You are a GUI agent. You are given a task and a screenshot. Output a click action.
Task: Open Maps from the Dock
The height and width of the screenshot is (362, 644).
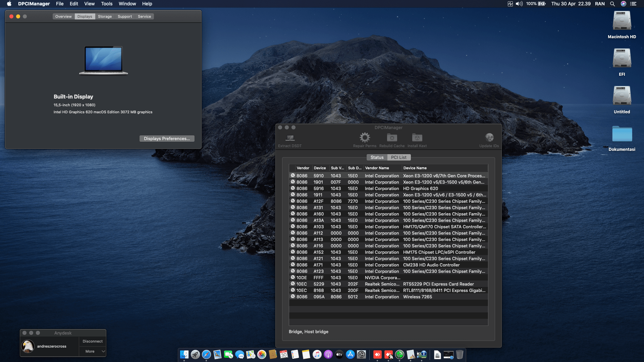251,354
